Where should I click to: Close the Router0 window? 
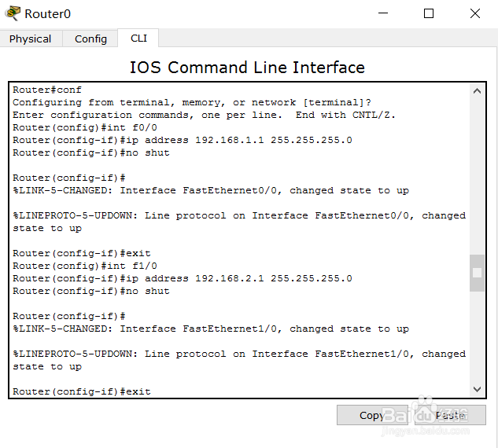475,13
